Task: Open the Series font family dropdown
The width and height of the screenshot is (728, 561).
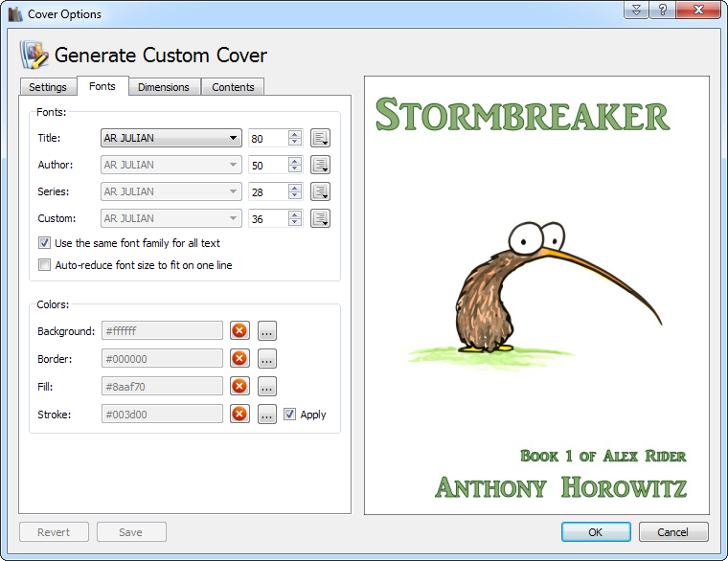Action: (x=171, y=191)
